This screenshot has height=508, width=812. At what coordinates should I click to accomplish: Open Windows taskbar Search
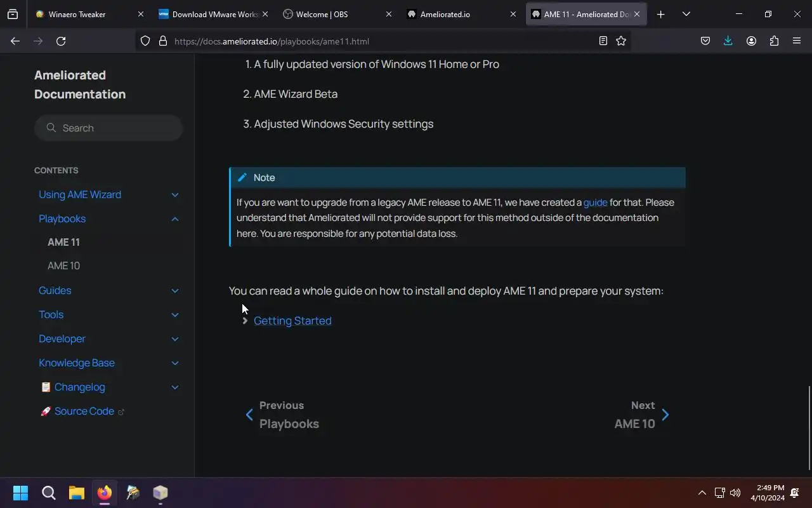pos(49,493)
